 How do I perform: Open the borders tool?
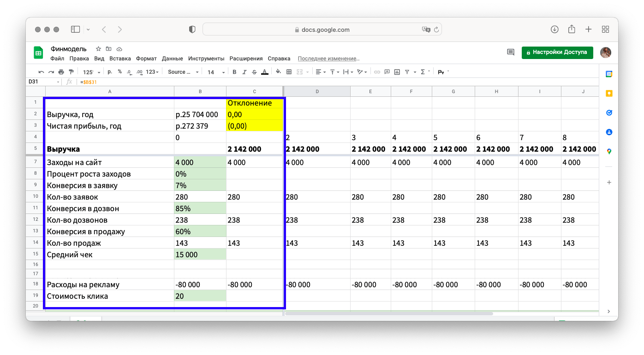pyautogui.click(x=289, y=72)
